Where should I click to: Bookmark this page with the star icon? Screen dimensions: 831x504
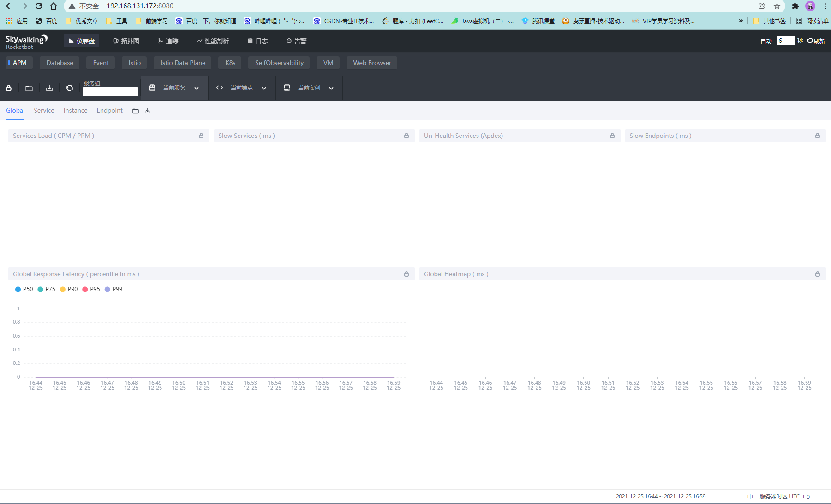click(x=777, y=6)
